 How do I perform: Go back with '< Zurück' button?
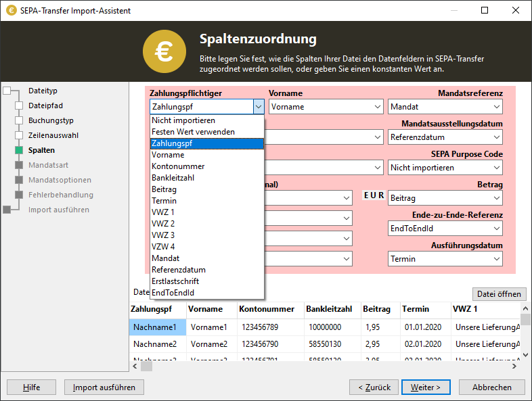(x=374, y=387)
